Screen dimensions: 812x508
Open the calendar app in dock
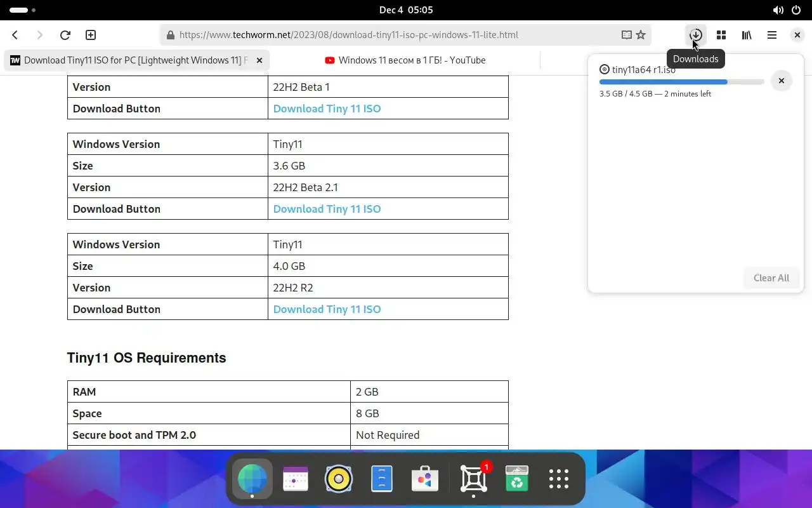click(x=296, y=478)
